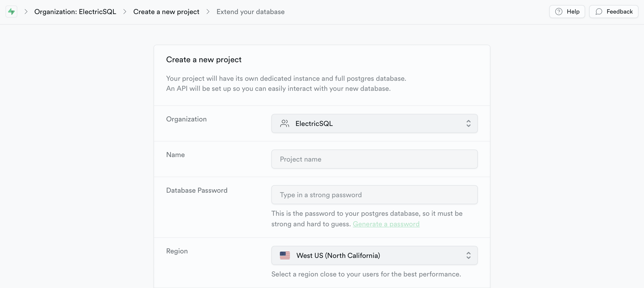Click the chevron before Extend your database
The width and height of the screenshot is (644, 288).
pyautogui.click(x=208, y=12)
